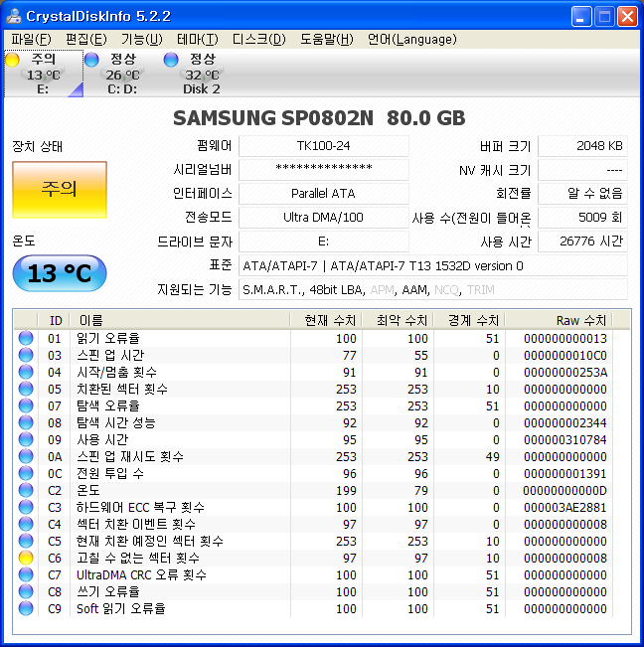This screenshot has height=647, width=644.
Task: Open the 편집(E) menu
Action: click(x=86, y=39)
